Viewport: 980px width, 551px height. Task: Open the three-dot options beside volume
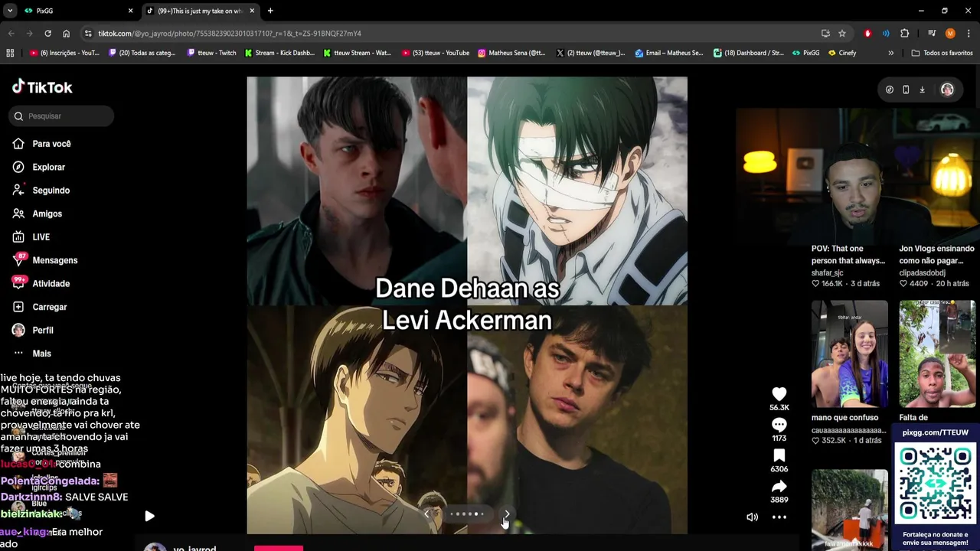click(x=779, y=517)
